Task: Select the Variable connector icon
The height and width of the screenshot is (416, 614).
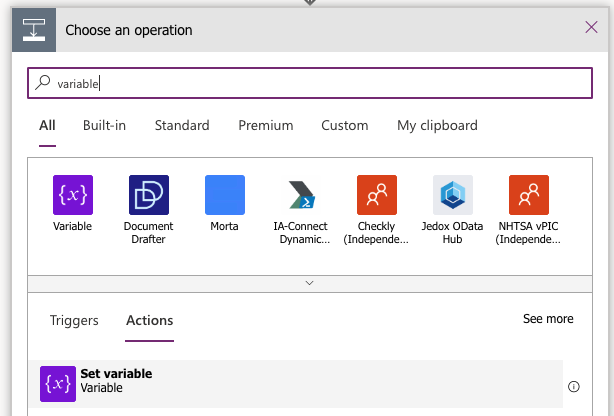Action: (x=72, y=195)
